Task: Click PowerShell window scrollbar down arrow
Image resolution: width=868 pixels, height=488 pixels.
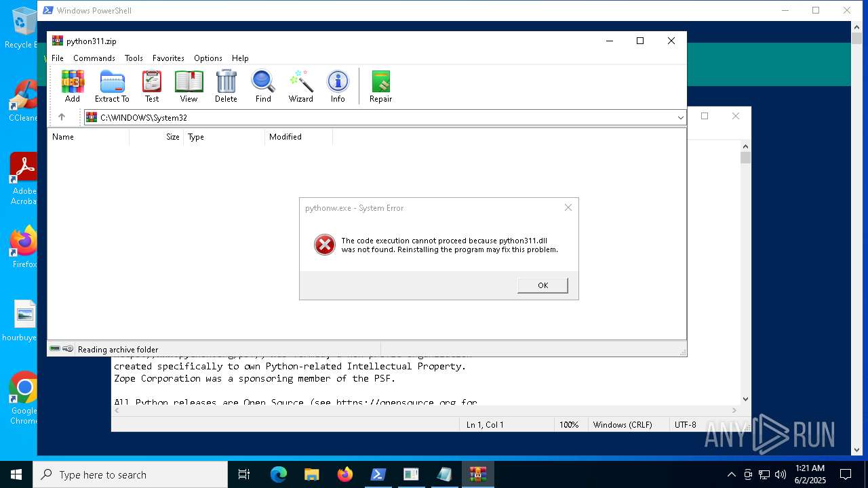Action: [x=857, y=449]
